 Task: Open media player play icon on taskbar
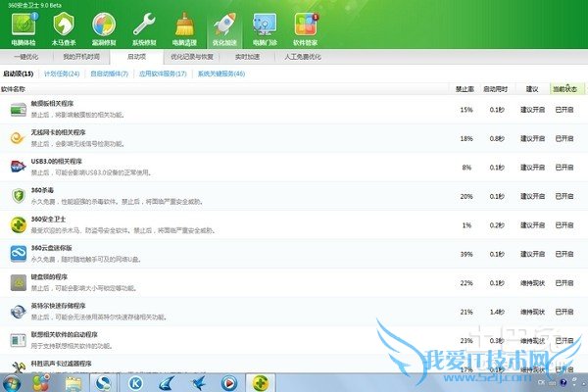(228, 383)
